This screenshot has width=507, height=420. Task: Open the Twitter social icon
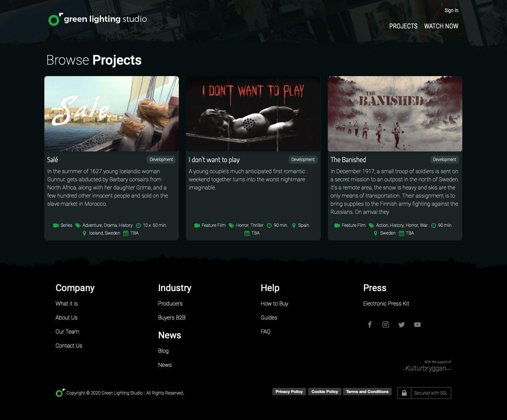pyautogui.click(x=401, y=325)
